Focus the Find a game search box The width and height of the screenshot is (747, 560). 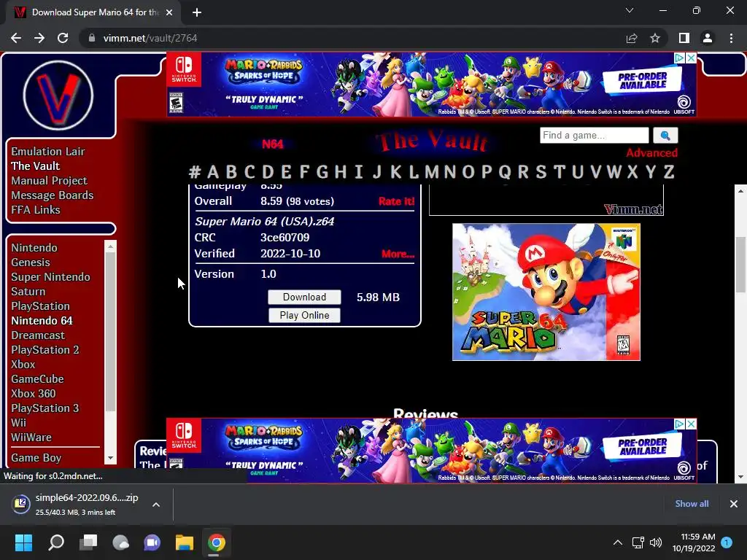click(x=594, y=135)
